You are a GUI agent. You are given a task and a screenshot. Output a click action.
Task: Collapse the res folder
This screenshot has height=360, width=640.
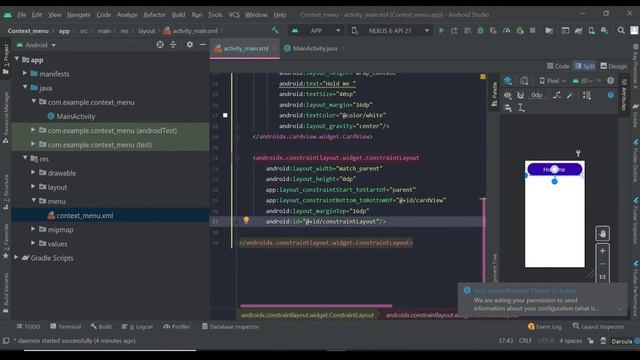click(x=25, y=158)
